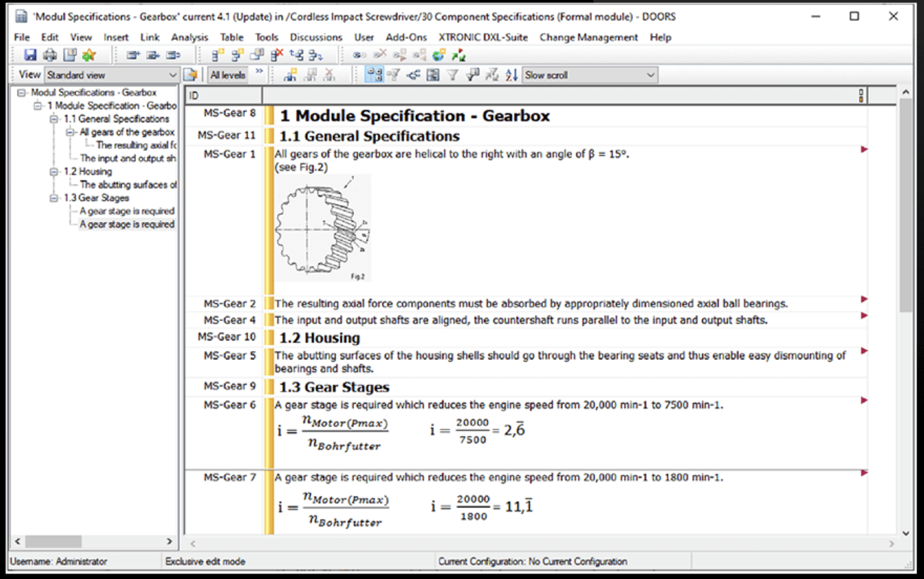The height and width of the screenshot is (579, 924).
Task: Click the ID column header
Action: pos(224,96)
